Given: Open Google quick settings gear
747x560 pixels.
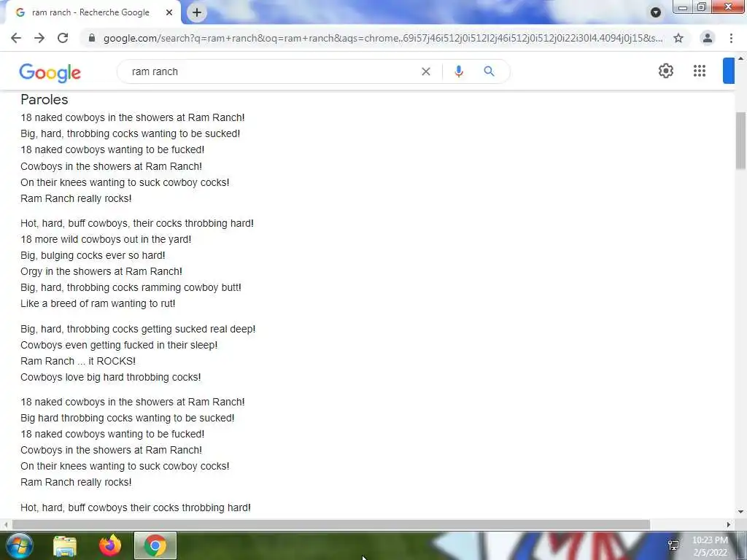Looking at the screenshot, I should click(666, 71).
